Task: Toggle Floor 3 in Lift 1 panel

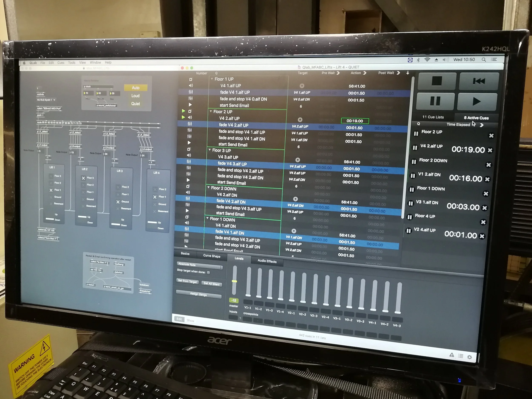Action: [51, 176]
